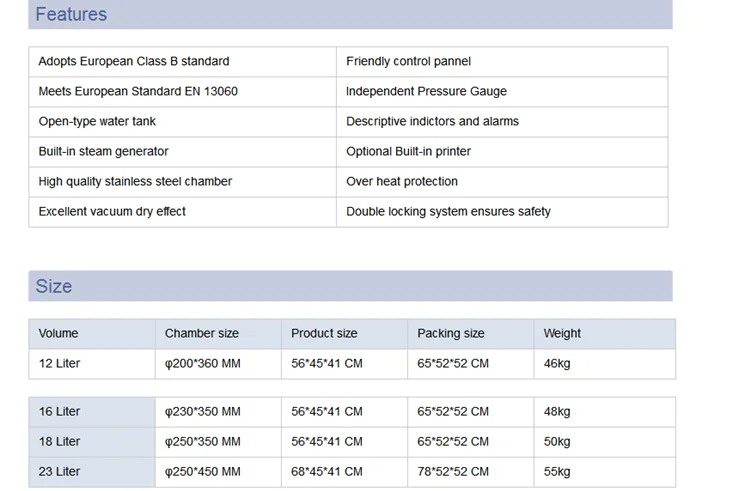The image size is (750, 491).
Task: Click the 23 Liter row label
Action: click(60, 472)
